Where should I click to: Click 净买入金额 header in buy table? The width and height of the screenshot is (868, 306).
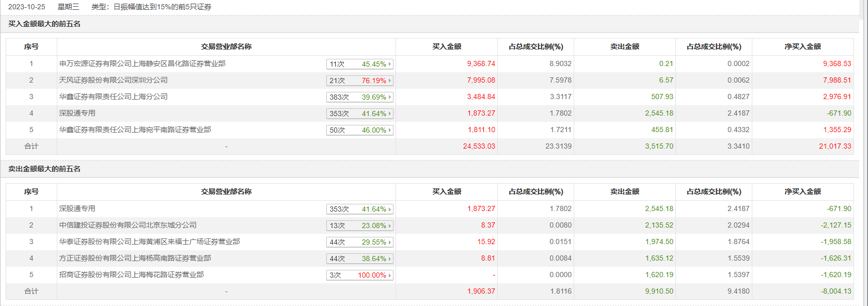[802, 46]
